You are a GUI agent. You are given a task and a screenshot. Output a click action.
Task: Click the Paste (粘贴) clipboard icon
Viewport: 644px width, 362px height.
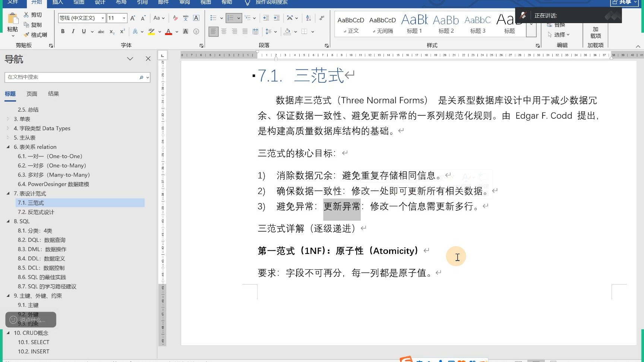(13, 19)
